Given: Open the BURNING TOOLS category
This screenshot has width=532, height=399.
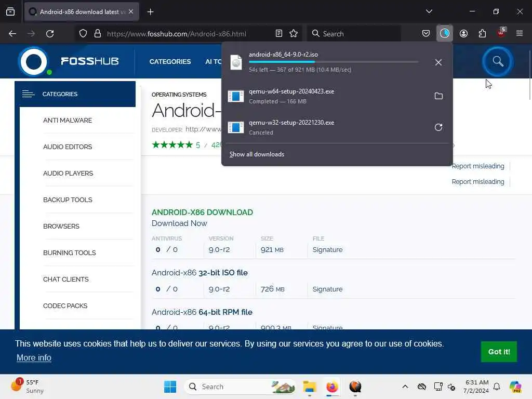Looking at the screenshot, I should 69,253.
